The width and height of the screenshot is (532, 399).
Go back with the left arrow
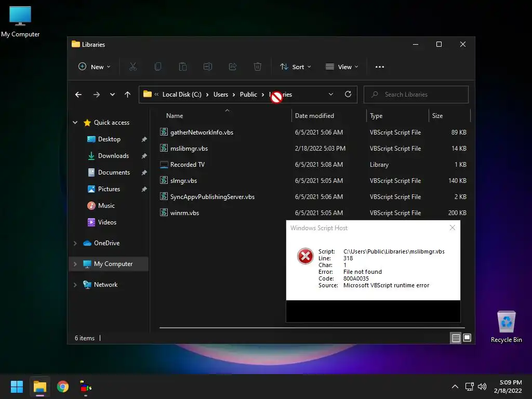(x=78, y=95)
